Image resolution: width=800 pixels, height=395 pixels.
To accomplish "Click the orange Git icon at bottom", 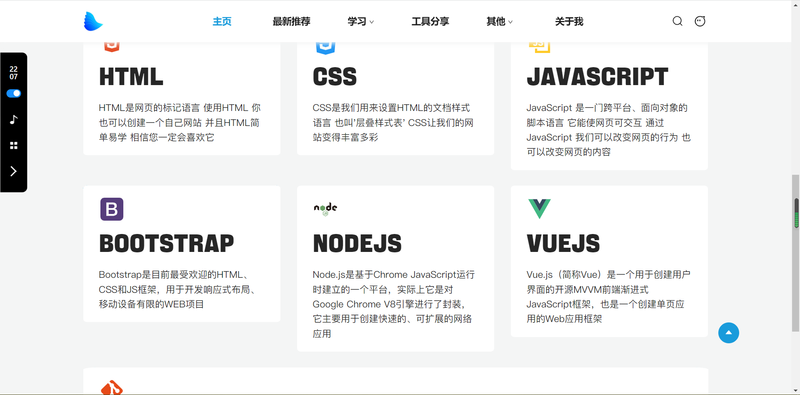I will pos(112,388).
